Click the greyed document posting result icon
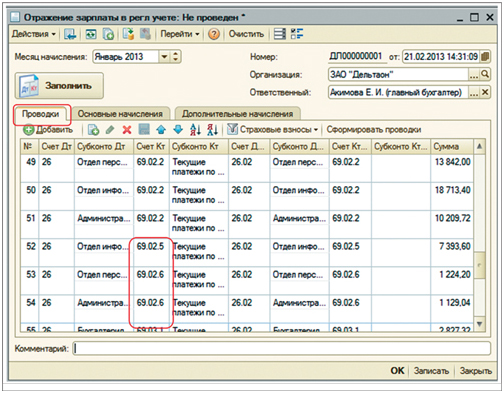This screenshot has height=393, width=504. point(145,34)
